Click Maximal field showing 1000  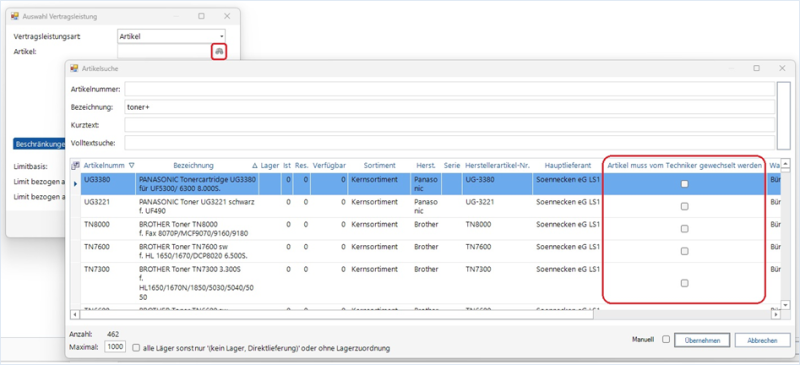(x=114, y=347)
